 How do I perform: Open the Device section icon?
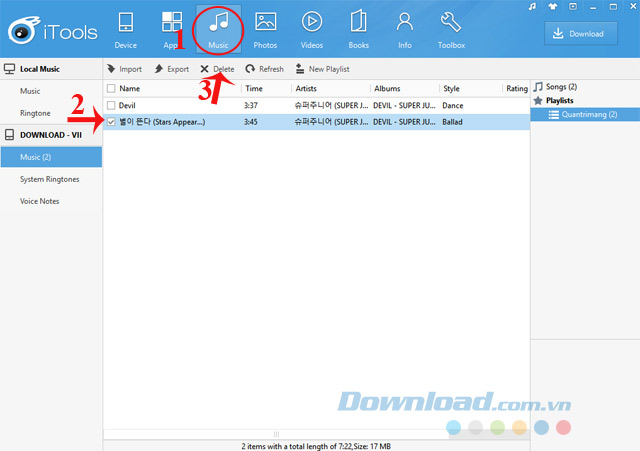click(125, 22)
